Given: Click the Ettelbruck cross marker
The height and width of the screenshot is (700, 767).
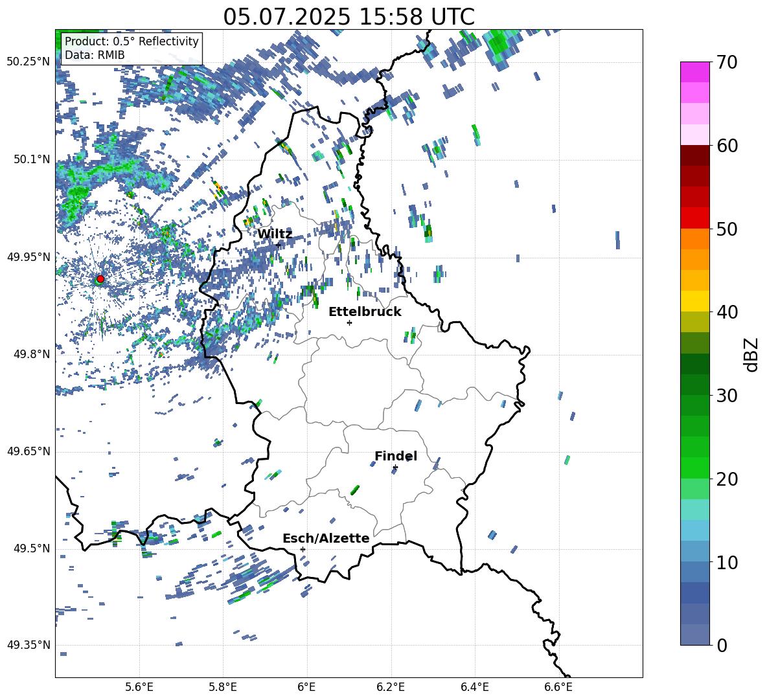Looking at the screenshot, I should (x=349, y=322).
